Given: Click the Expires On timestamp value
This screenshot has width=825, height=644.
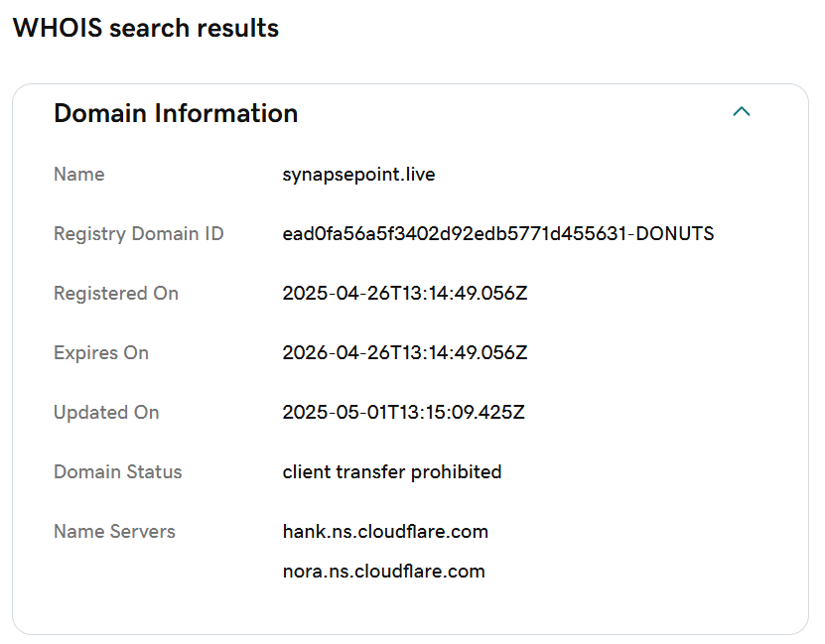Looking at the screenshot, I should [405, 352].
